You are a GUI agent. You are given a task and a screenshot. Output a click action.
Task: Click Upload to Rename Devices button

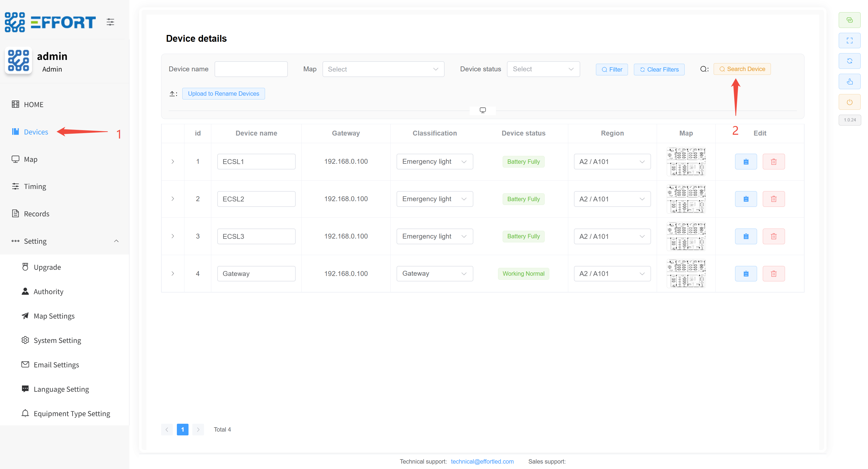coord(224,94)
